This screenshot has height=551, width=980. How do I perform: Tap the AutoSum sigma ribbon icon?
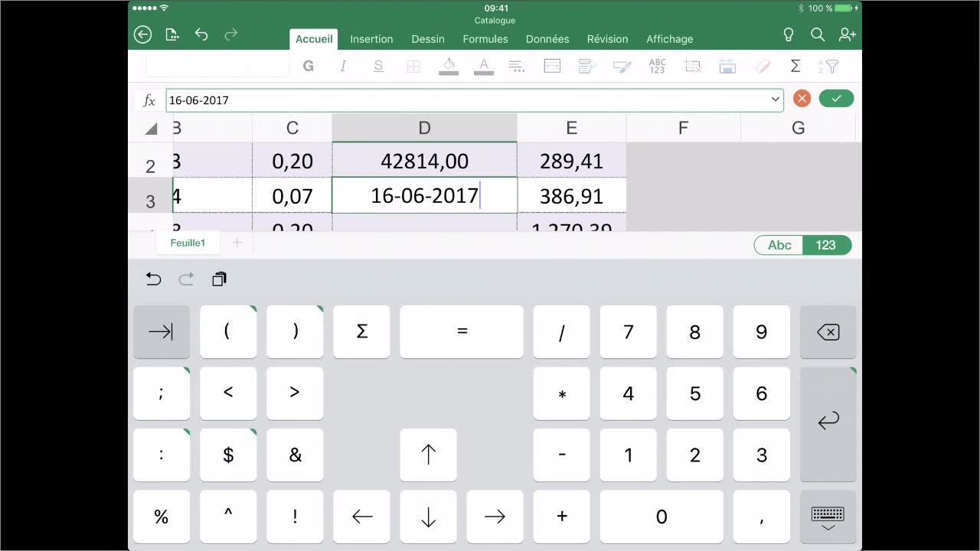(x=795, y=67)
